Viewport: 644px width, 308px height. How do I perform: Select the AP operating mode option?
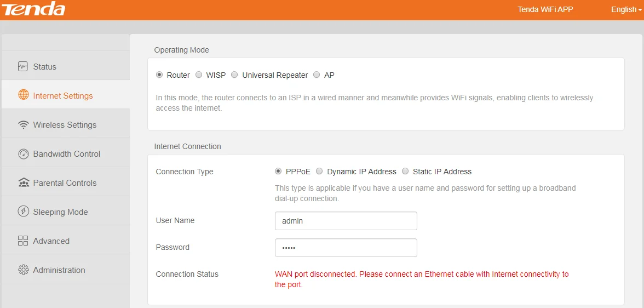317,75
